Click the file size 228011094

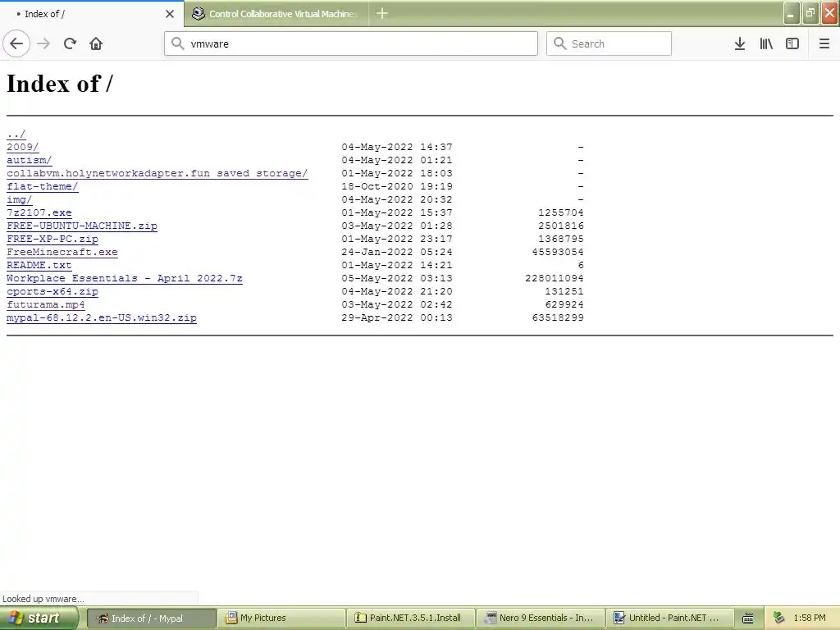pyautogui.click(x=555, y=278)
